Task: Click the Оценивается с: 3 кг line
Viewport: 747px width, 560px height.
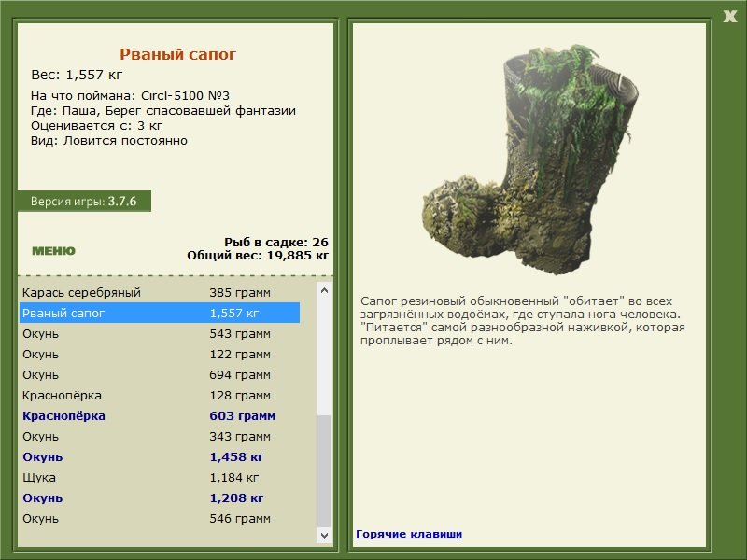Action: click(x=97, y=126)
